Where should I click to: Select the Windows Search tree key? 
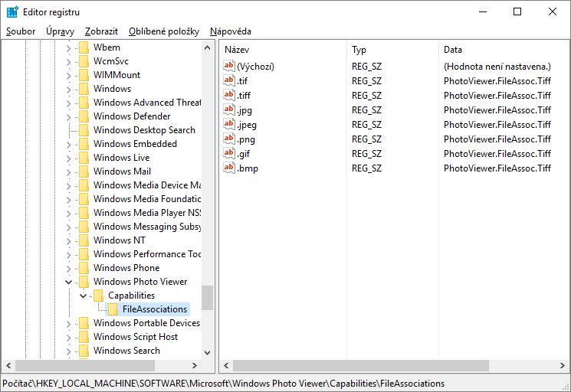(x=126, y=351)
